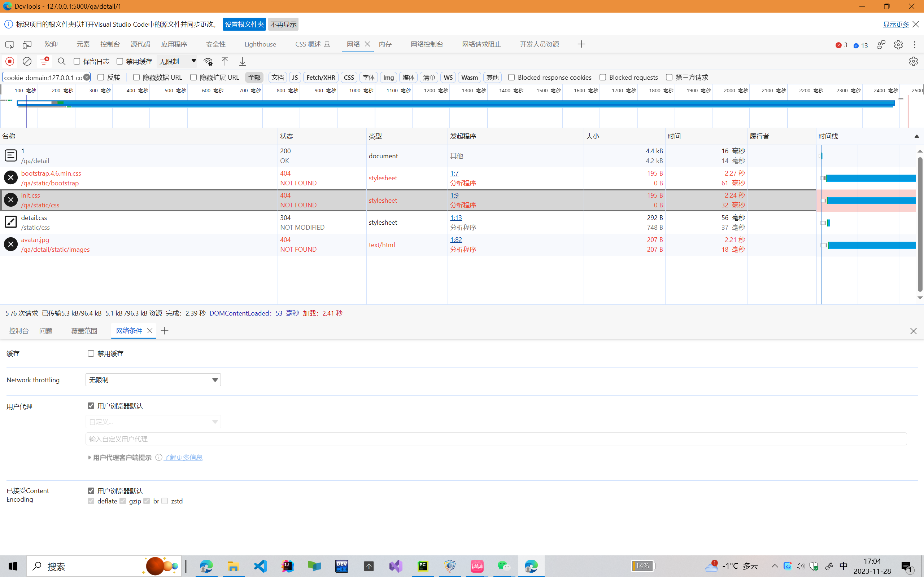Open the network conditions wifi icon

208,61
